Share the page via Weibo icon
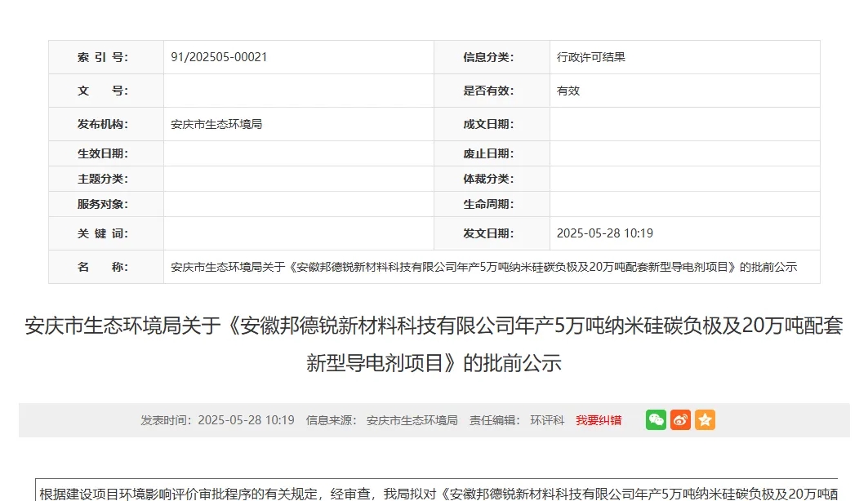 680,419
